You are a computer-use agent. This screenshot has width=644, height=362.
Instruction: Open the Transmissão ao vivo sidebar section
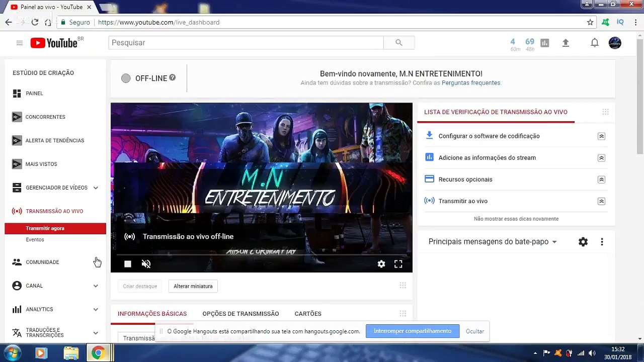pos(54,212)
